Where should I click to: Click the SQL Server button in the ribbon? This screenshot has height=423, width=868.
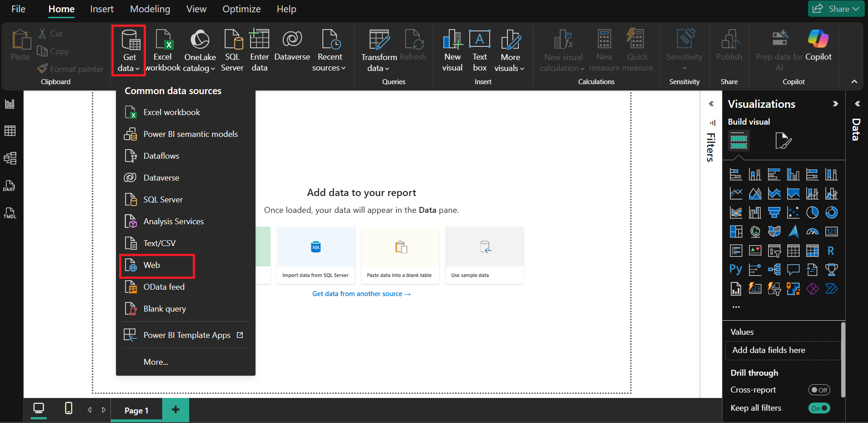click(x=232, y=50)
